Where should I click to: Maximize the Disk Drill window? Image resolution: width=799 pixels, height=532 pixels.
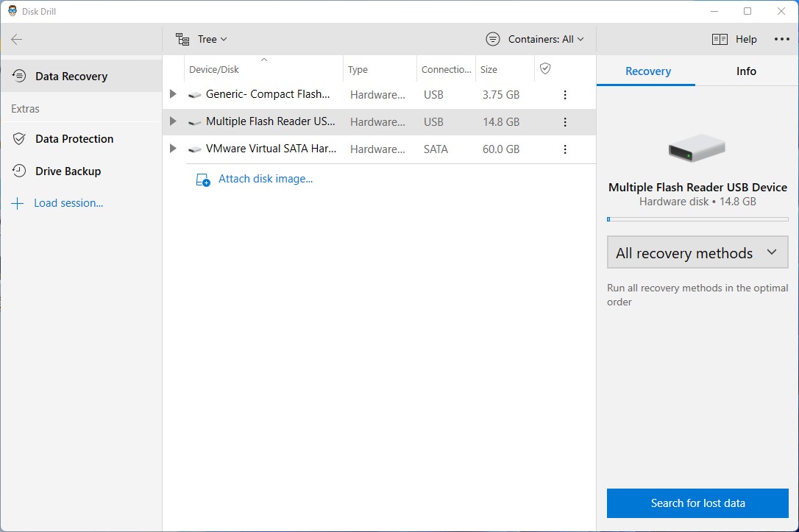pos(747,11)
